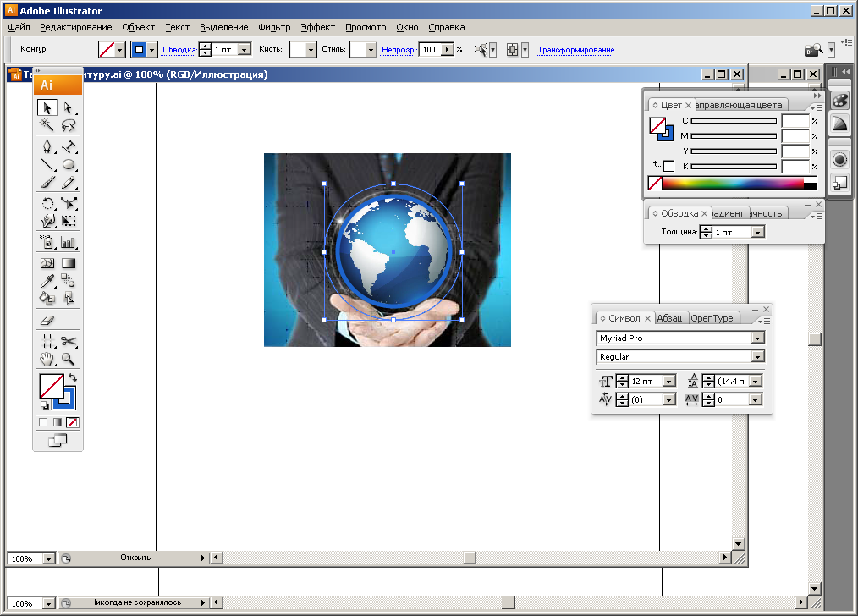The width and height of the screenshot is (858, 616).
Task: Select the Live Paint Selection tool
Action: [x=69, y=298]
